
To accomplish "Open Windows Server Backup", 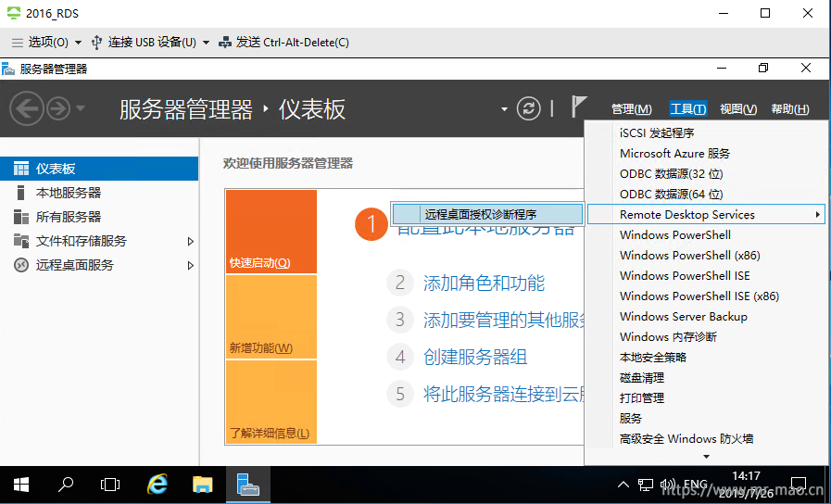I will (x=684, y=317).
